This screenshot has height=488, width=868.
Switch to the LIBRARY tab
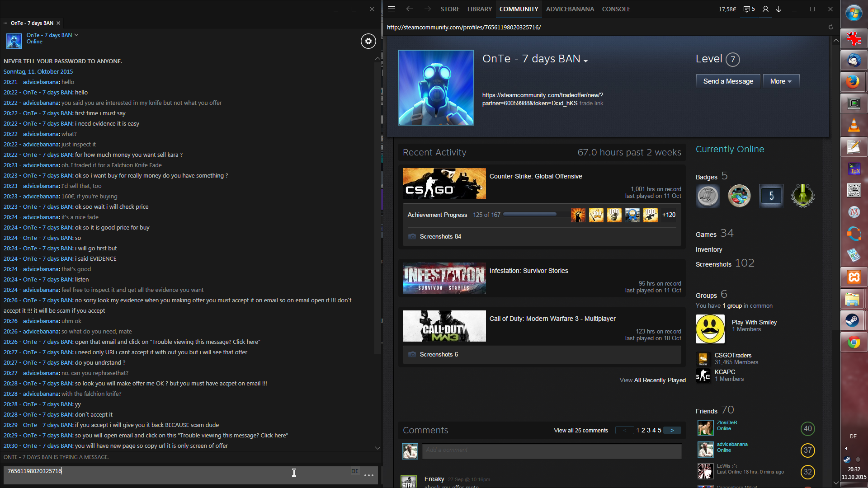coord(479,9)
